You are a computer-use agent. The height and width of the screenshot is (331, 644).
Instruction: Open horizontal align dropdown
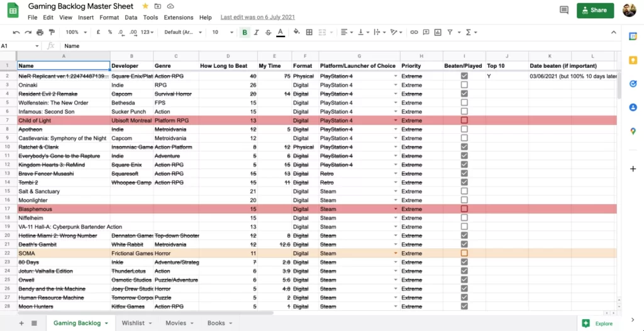[347, 32]
